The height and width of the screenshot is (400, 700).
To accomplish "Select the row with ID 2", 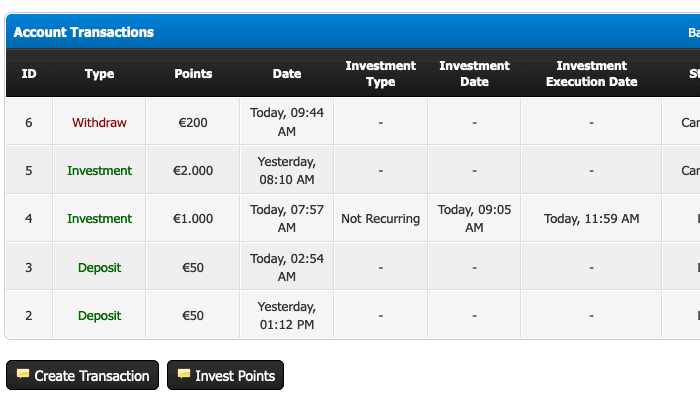I will (x=29, y=315).
